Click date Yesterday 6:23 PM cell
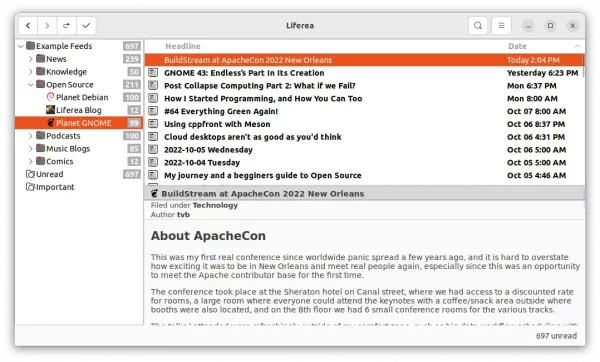The height and width of the screenshot is (362, 600). point(542,73)
